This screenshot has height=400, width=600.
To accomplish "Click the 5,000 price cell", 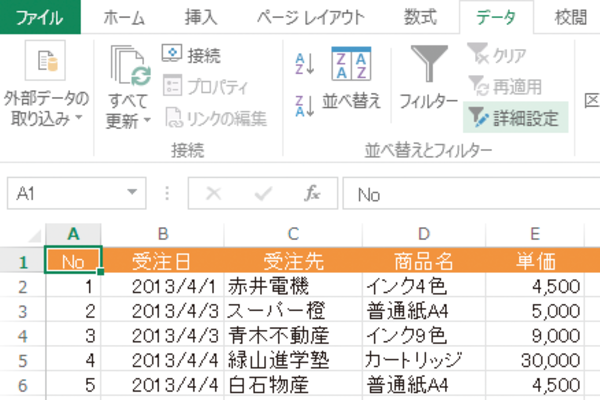I will pyautogui.click(x=535, y=310).
